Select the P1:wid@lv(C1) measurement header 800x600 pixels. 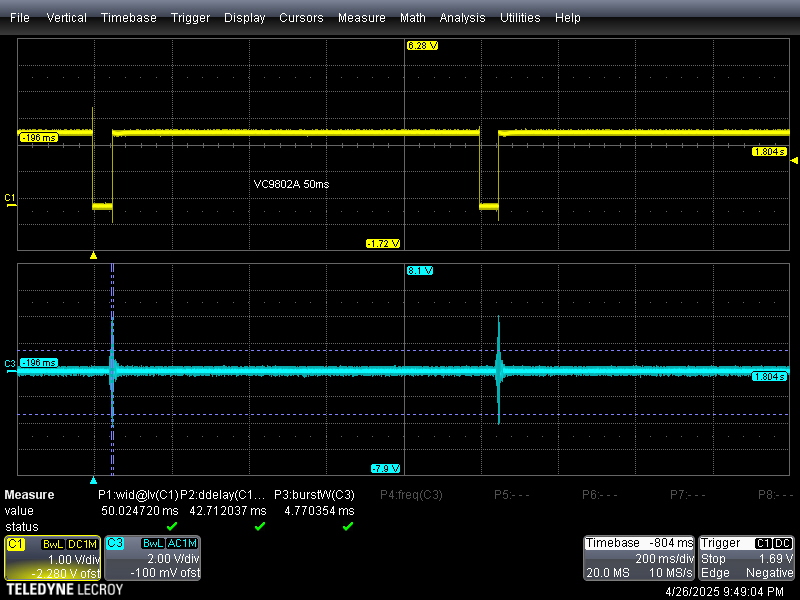click(138, 495)
